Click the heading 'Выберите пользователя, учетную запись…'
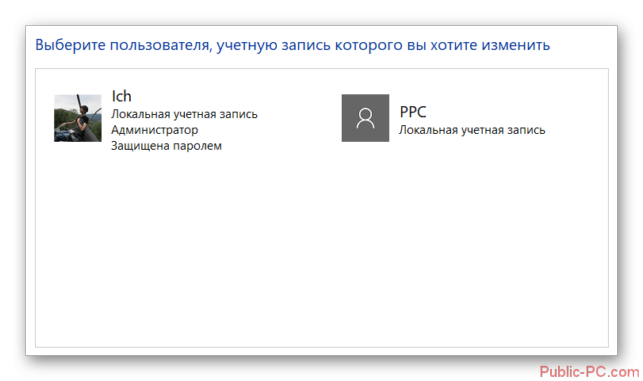The image size is (643, 381). 292,45
